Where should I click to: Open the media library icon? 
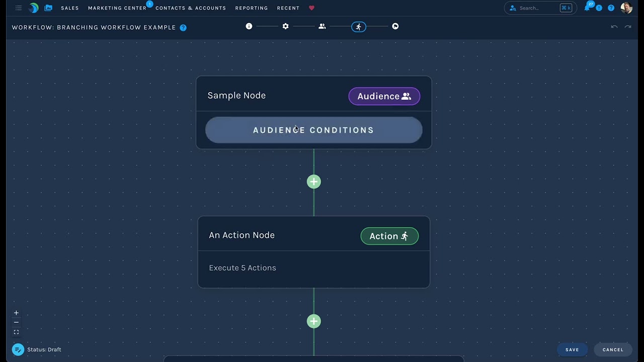[48, 8]
